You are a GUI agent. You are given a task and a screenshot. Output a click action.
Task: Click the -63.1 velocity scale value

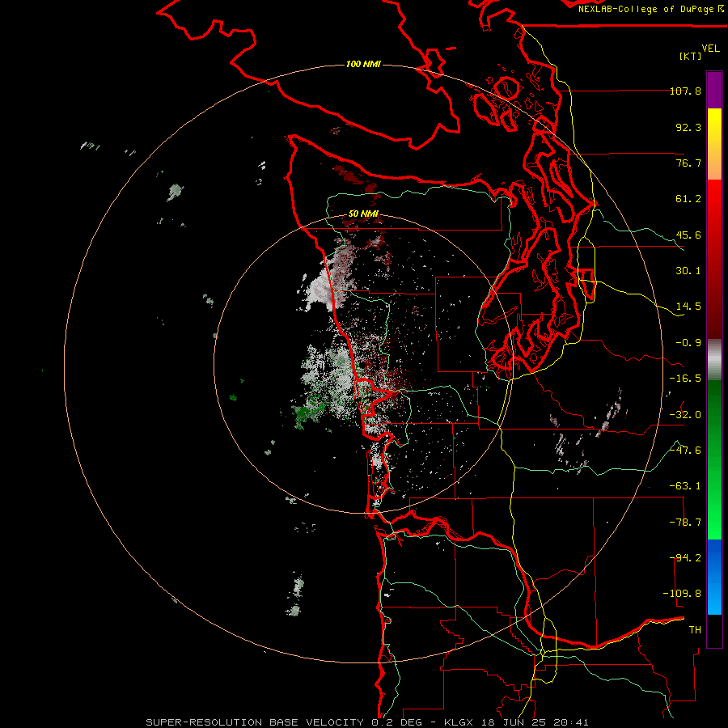(685, 486)
